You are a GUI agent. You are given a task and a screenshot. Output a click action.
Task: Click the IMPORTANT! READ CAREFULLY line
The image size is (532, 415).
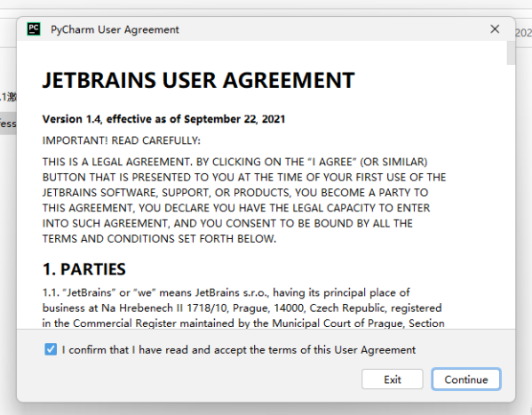point(122,140)
